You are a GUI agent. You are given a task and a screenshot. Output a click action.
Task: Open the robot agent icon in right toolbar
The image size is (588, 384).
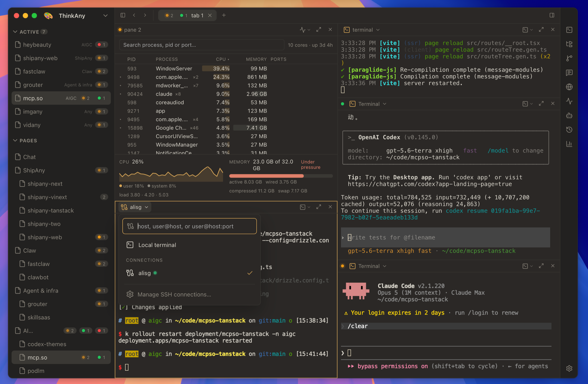click(x=569, y=116)
